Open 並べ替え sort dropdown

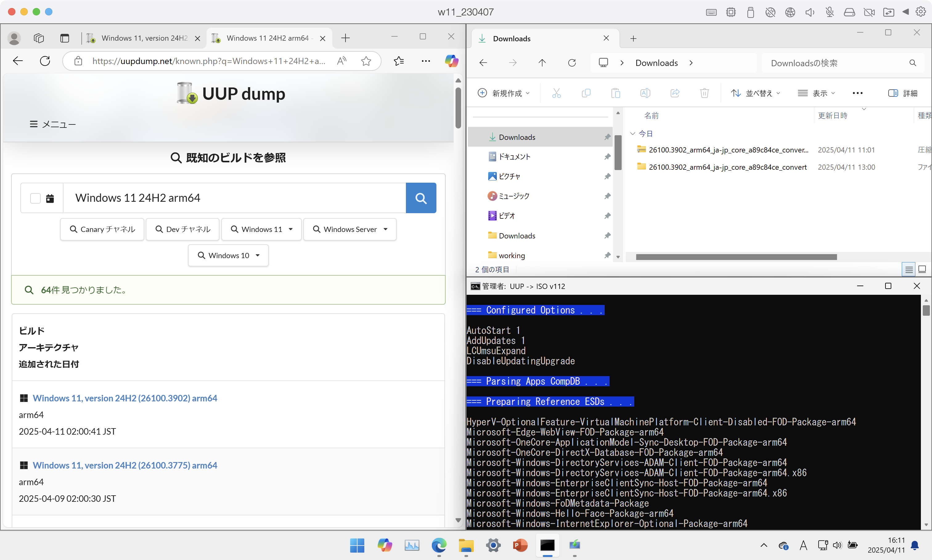755,93
